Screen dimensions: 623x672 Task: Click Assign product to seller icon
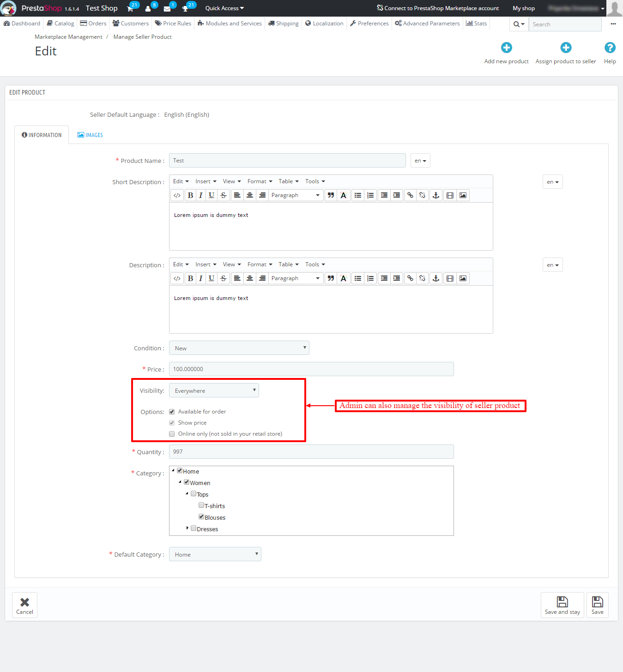pyautogui.click(x=566, y=48)
